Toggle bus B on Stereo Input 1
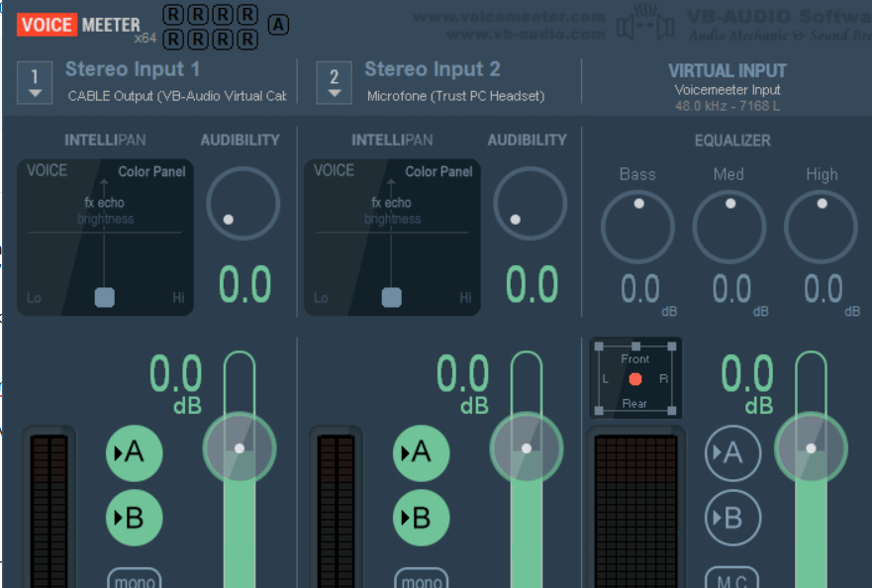Viewport: 872px width, 588px height. coord(134,518)
